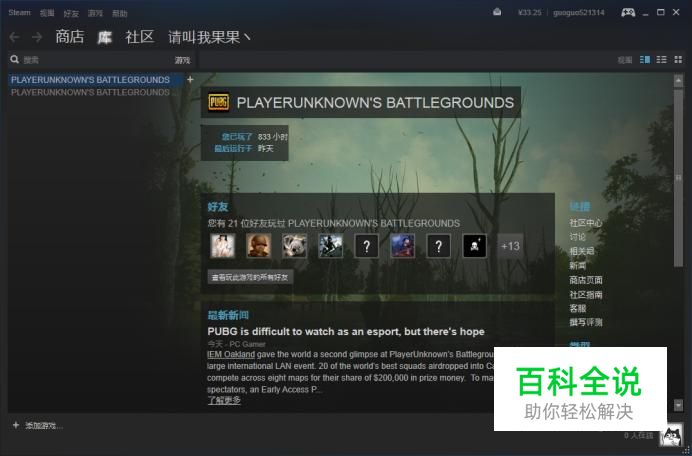Switch to the list view icon
692x456 pixels.
click(x=662, y=60)
